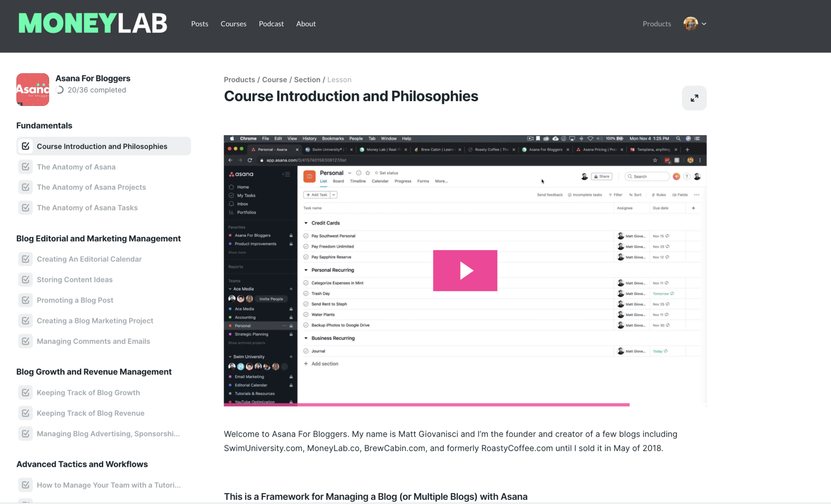Image resolution: width=831 pixels, height=504 pixels.
Task: Click the Search field in the video's Asana header
Action: 647,177
